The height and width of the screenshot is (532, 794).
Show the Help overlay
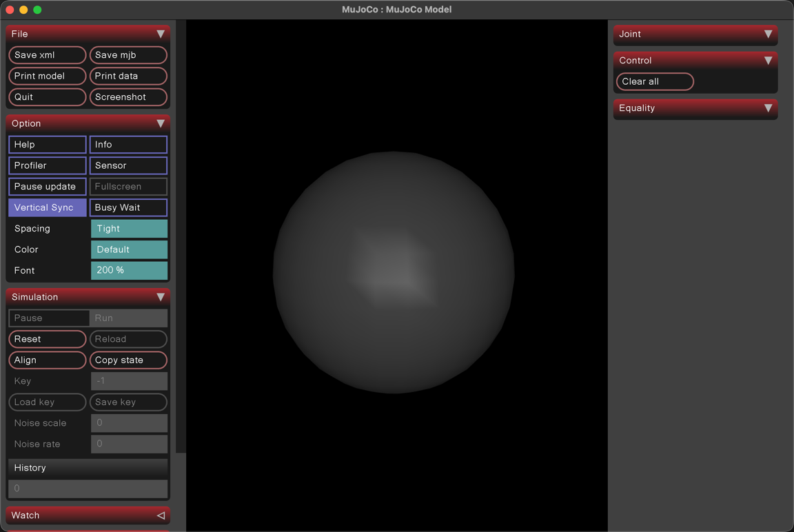coord(47,145)
